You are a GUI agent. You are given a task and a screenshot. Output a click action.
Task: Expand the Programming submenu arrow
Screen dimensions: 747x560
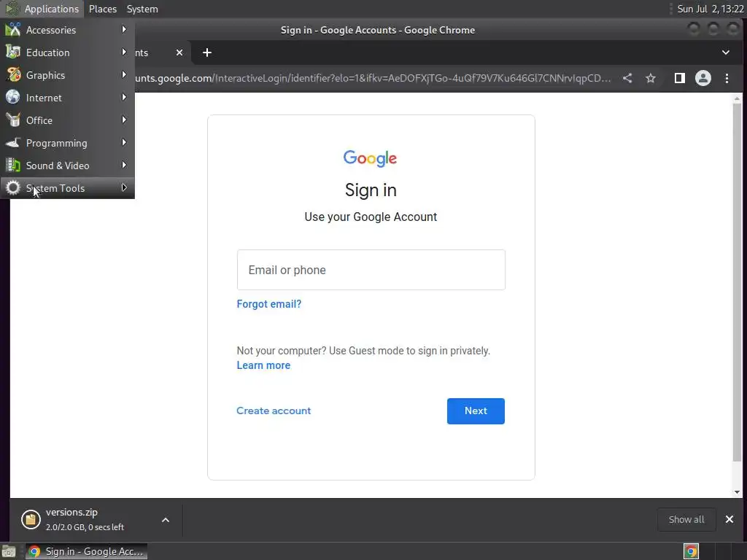[124, 142]
